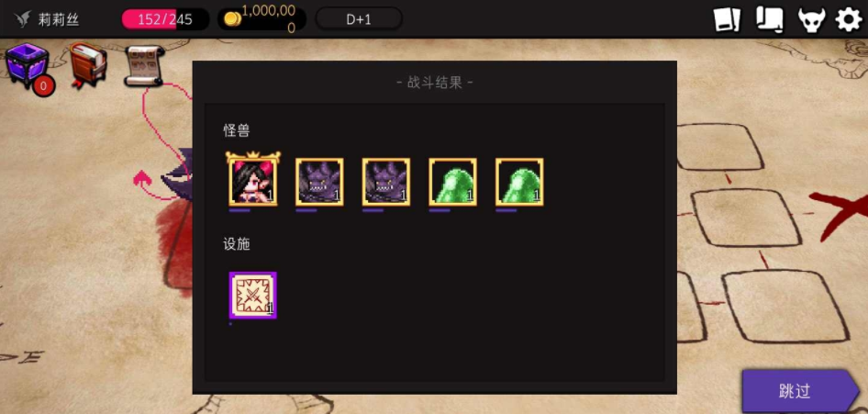Open the scroll log icon in top bar

tap(770, 20)
